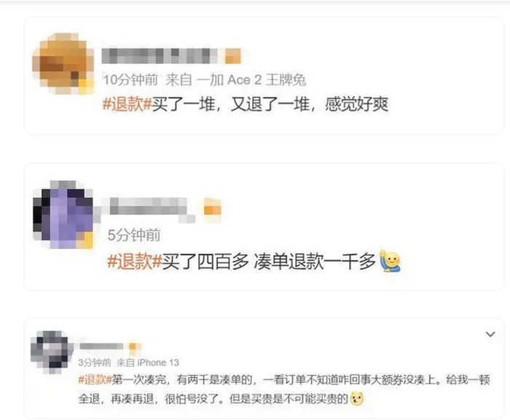Open the 5分钟前 timestamp
The height and width of the screenshot is (420, 510).
point(134,235)
